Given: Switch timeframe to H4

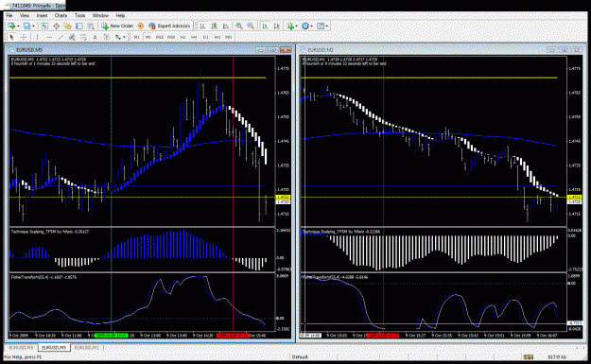Looking at the screenshot, I should coord(194,37).
